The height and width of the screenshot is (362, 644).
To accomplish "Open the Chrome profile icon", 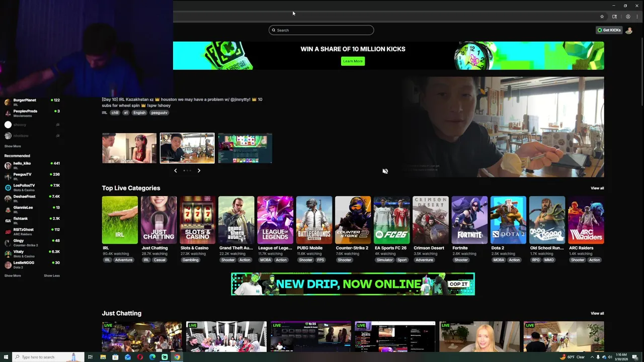I will click(x=628, y=17).
